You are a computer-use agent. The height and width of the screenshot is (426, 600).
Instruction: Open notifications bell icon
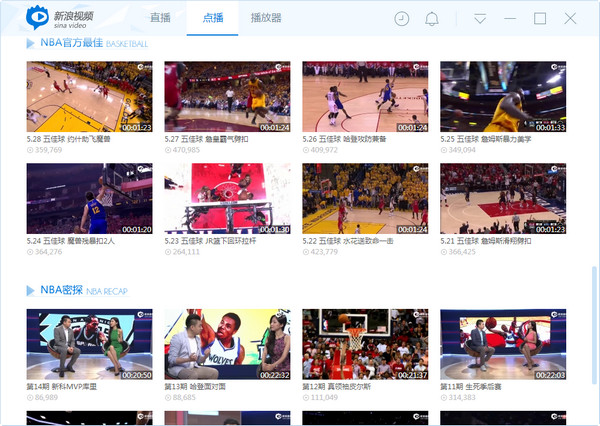pos(432,19)
